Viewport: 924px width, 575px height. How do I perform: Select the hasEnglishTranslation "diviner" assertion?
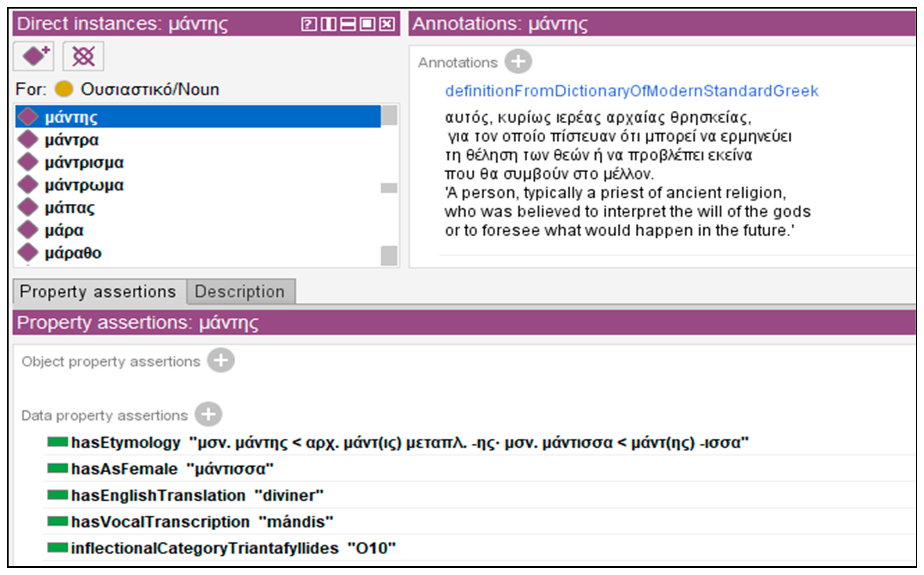click(197, 495)
